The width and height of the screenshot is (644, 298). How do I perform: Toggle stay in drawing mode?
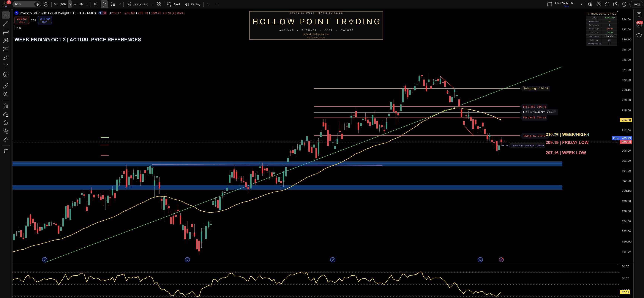(x=6, y=114)
